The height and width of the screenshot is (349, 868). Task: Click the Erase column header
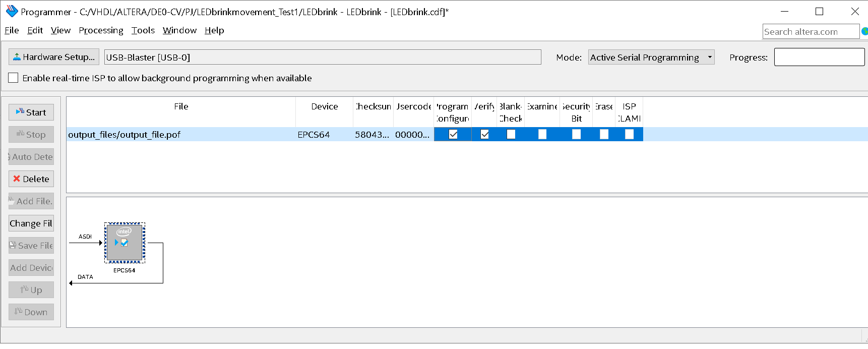click(x=604, y=112)
